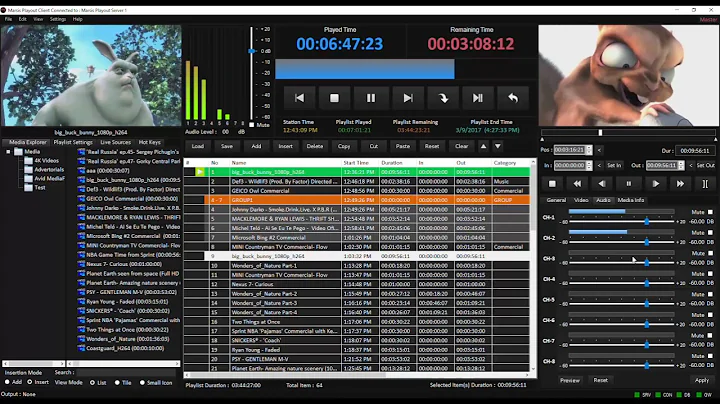The height and width of the screenshot is (404, 720).
Task: Click the Save playlist button
Action: (x=227, y=146)
